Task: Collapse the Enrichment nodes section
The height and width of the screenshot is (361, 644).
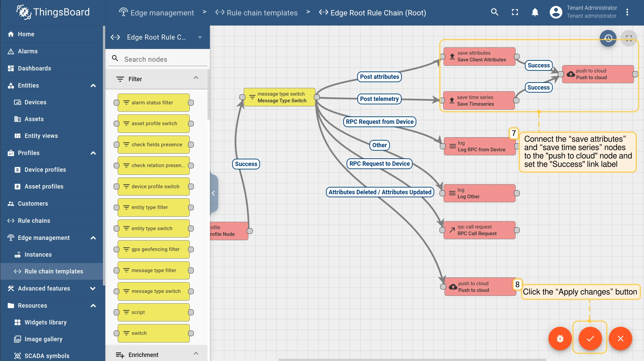Action: pos(196,354)
